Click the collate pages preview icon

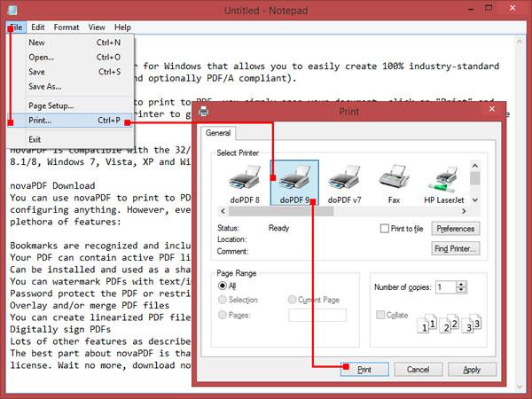449,324
